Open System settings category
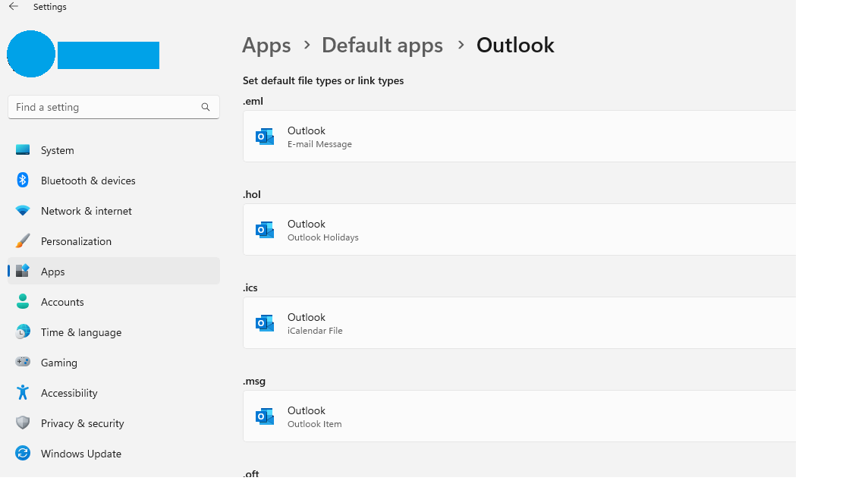 [x=58, y=150]
